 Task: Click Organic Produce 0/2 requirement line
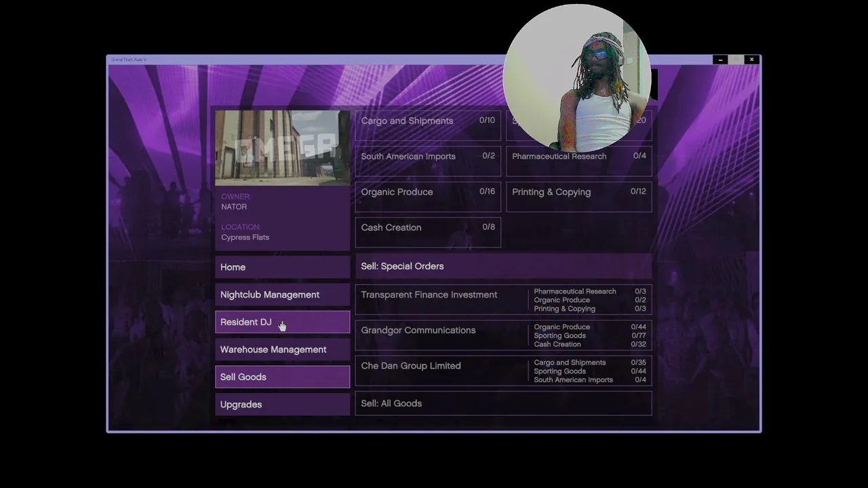(590, 300)
